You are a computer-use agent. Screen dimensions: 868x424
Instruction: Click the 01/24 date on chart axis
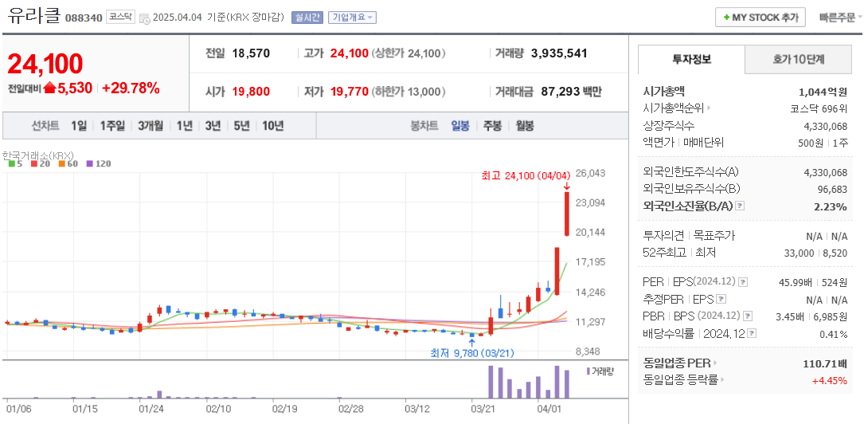tap(151, 410)
